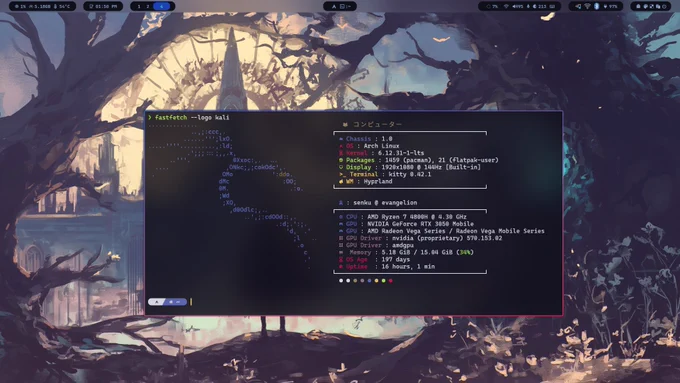This screenshot has height=383, width=680.
Task: Select the Uptime : 16 hours, 1 min line
Action: click(x=387, y=266)
